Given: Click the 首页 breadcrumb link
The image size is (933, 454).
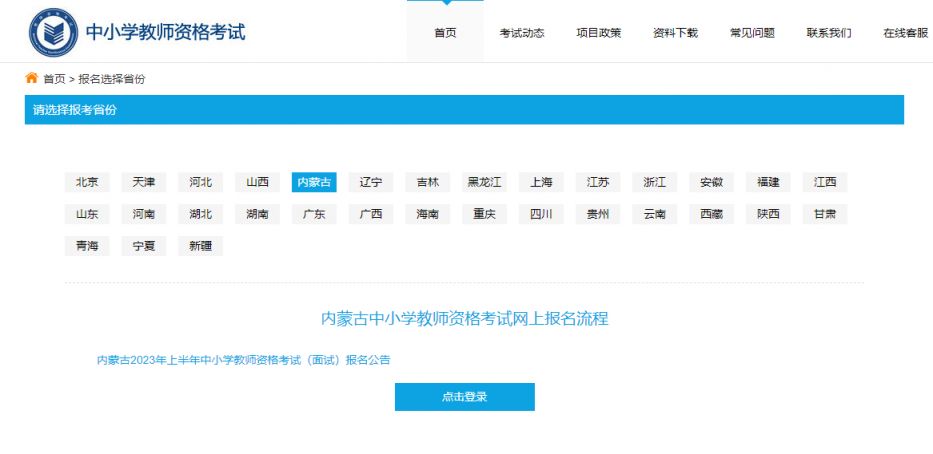Looking at the screenshot, I should [x=54, y=79].
